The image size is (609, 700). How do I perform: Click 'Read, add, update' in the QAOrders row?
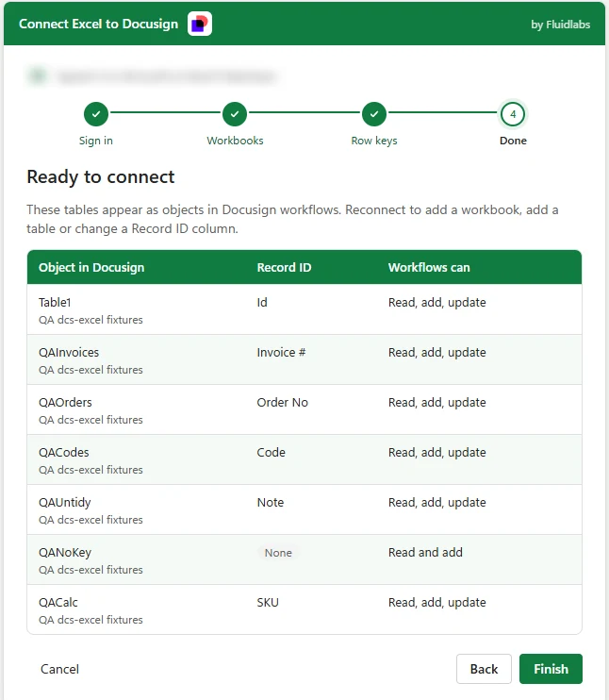(x=436, y=403)
